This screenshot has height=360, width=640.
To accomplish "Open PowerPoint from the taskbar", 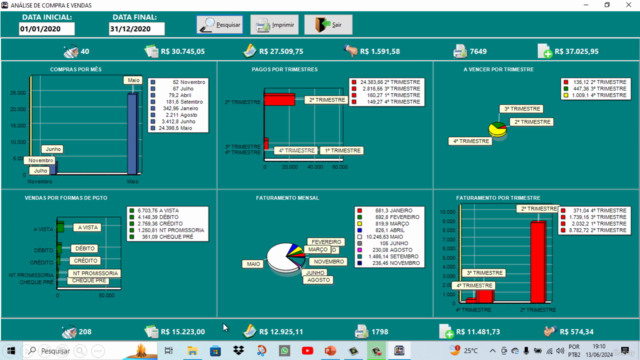I will point(330,351).
